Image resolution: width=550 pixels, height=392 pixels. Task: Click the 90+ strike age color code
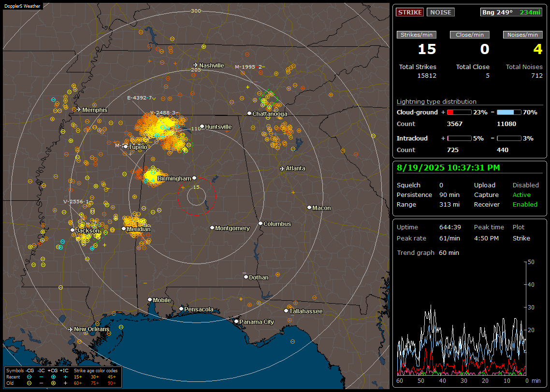[112, 383]
